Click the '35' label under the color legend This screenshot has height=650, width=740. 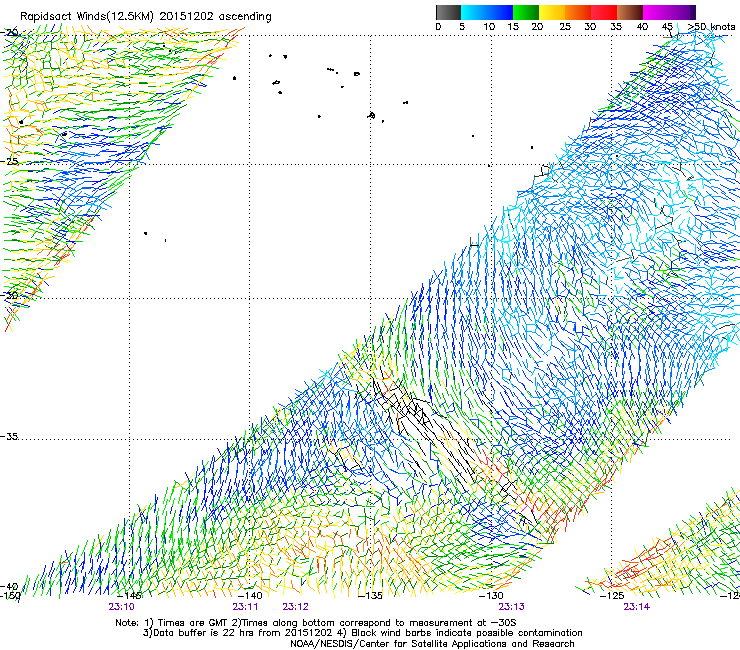point(616,26)
